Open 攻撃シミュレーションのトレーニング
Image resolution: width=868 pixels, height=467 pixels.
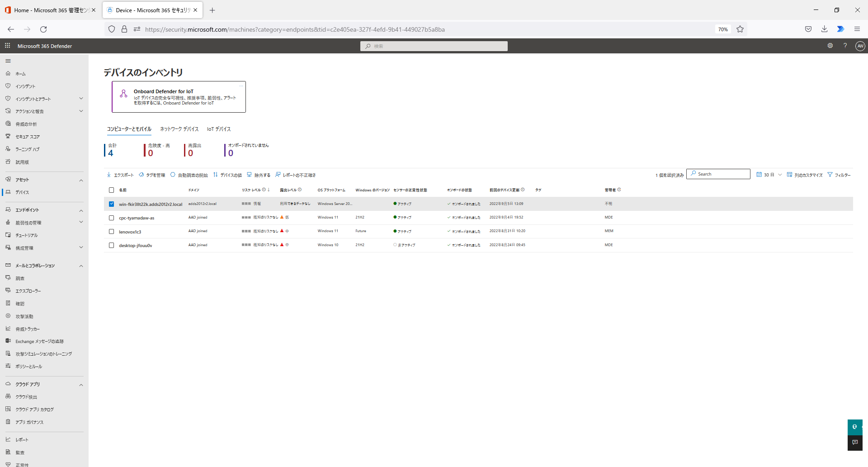coord(43,354)
